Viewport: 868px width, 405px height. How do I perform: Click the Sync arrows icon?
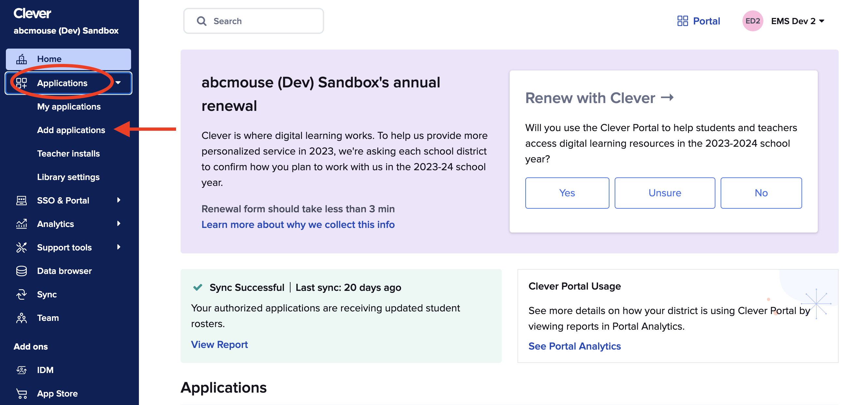(x=22, y=294)
